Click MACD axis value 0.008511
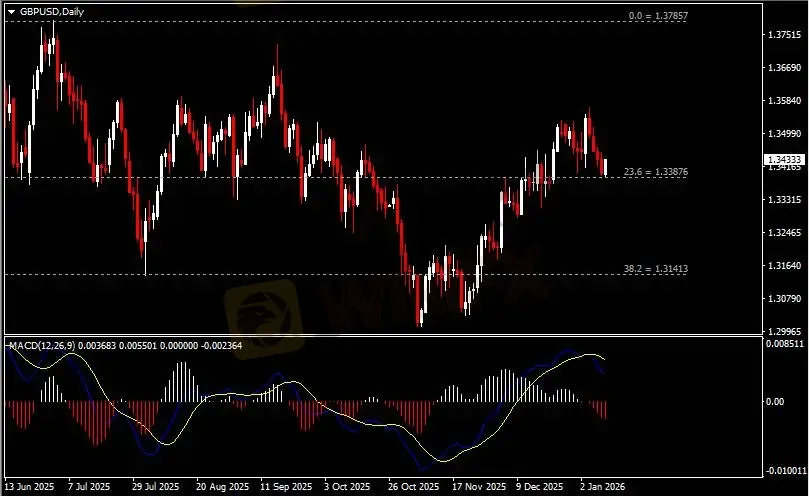Screen dimensions: 809x496 click(x=785, y=344)
